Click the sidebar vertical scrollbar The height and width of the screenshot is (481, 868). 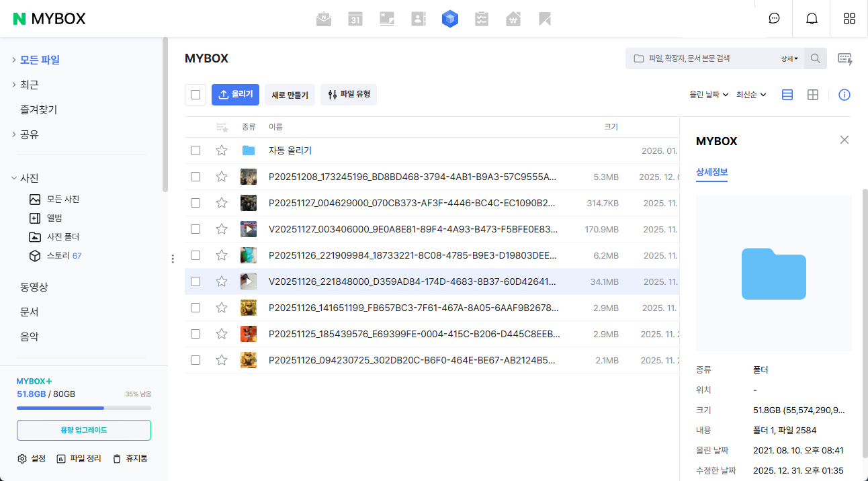165,114
